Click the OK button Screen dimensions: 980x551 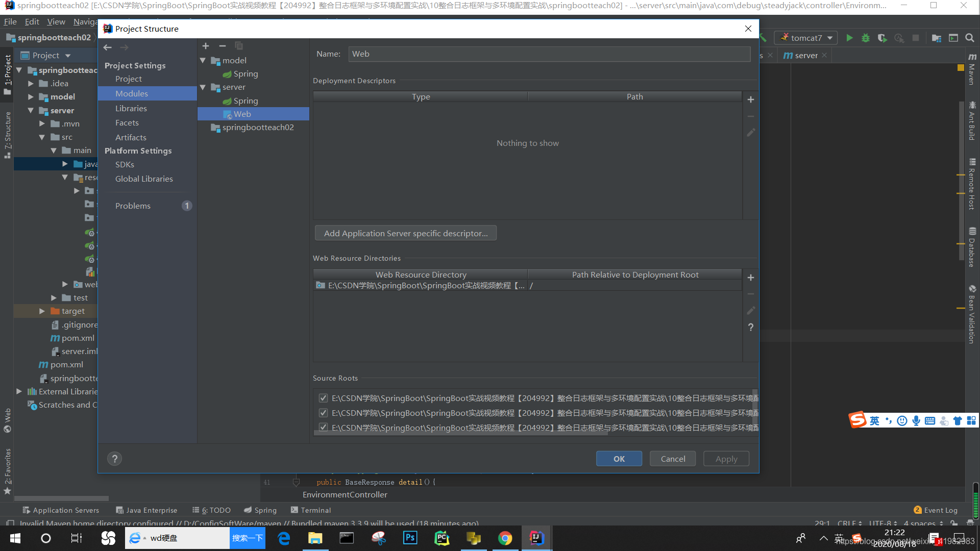pos(619,459)
